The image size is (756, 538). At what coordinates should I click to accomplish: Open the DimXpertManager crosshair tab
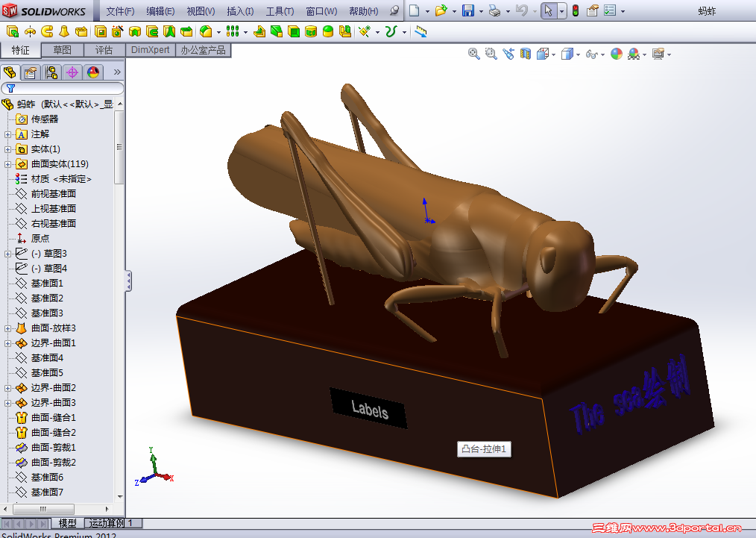point(72,72)
